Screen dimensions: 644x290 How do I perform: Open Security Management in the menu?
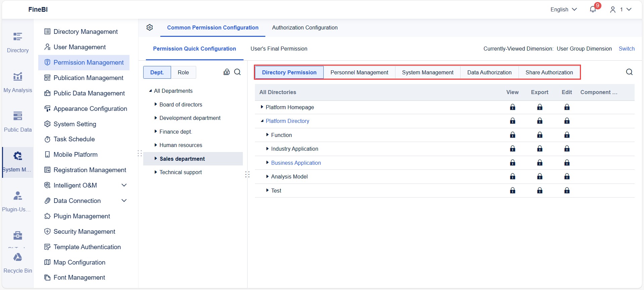tap(84, 231)
